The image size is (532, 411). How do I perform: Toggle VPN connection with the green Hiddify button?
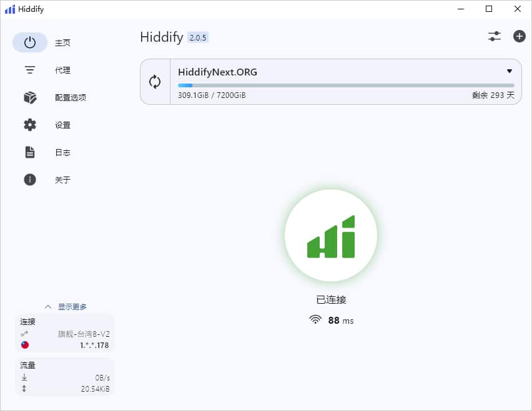pyautogui.click(x=331, y=236)
